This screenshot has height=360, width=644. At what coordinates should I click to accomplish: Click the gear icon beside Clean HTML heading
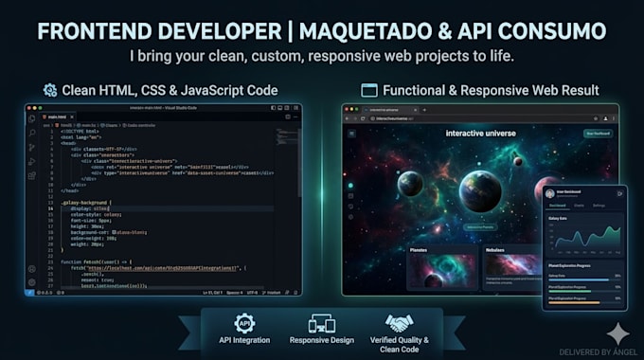50,90
